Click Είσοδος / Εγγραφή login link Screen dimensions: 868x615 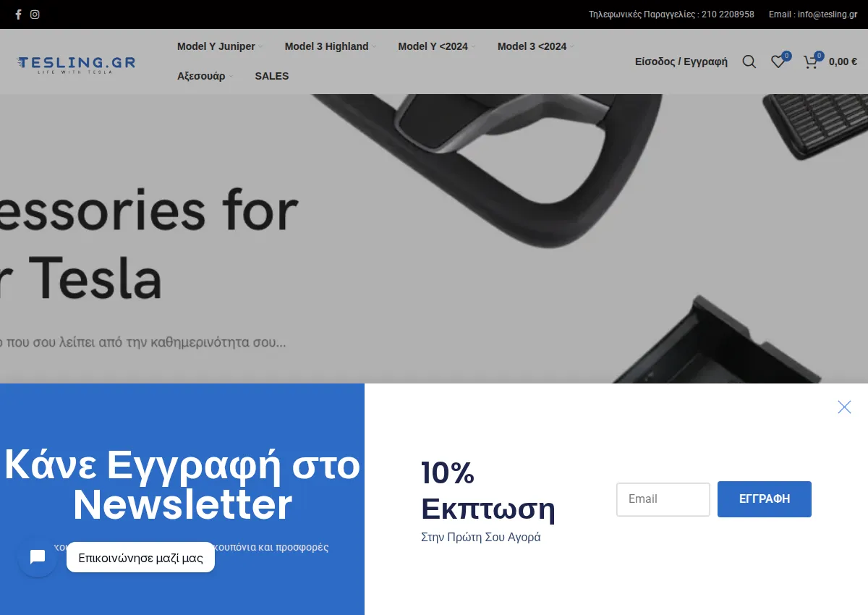tap(681, 61)
